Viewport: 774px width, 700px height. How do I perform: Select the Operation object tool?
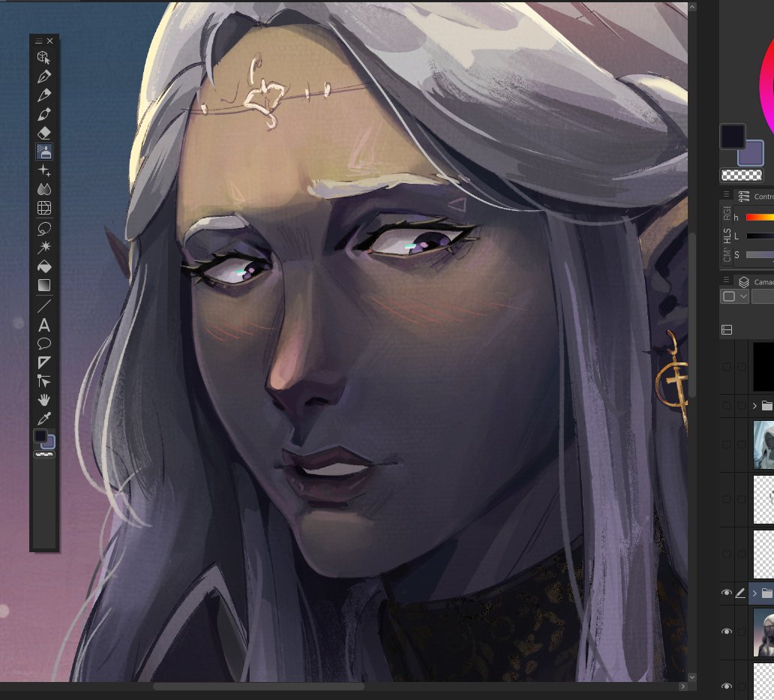point(44,58)
